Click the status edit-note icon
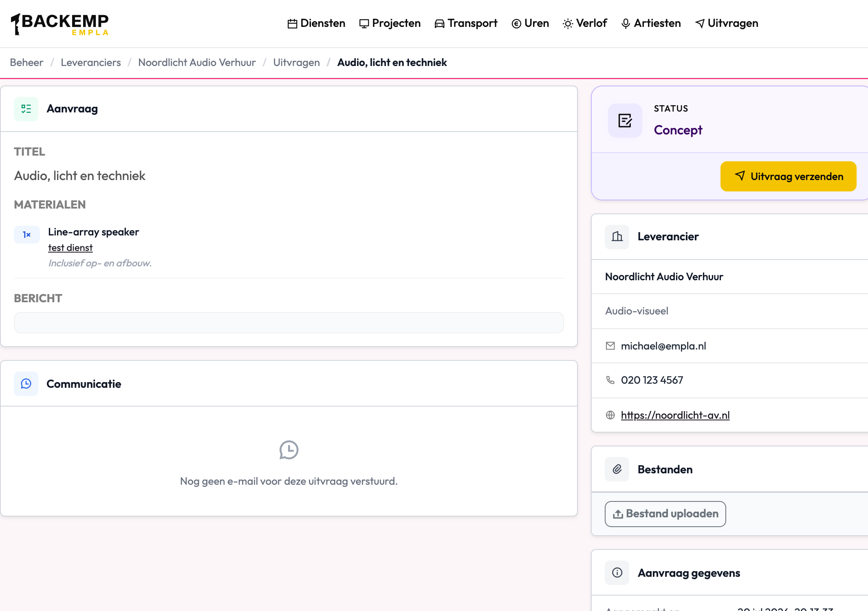868x611 pixels. (x=625, y=121)
